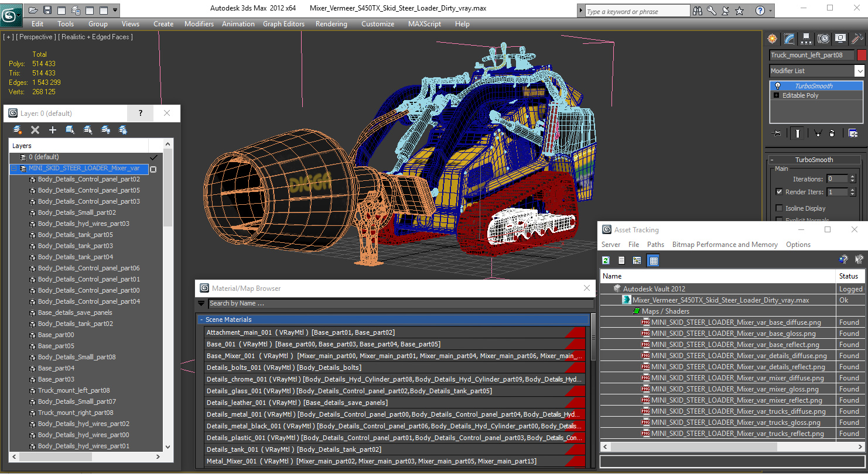868x474 pixels.
Task: Open the Rendering menu
Action: [331, 24]
